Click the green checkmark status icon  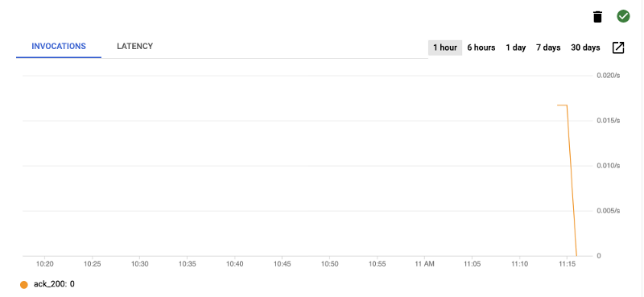623,16
